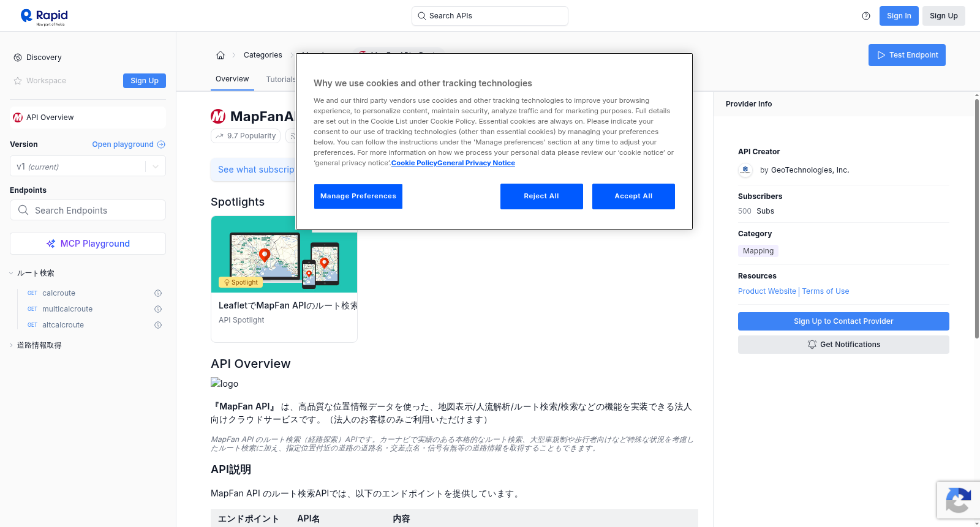Screen dimensions: 980x527
Task: Click Sign Up to Contact Provider
Action: [x=843, y=321]
